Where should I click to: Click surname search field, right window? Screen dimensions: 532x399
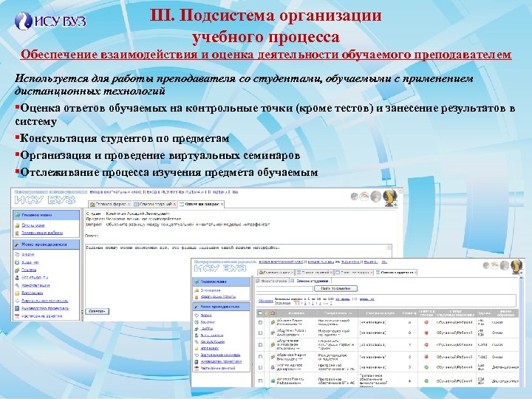point(284,288)
